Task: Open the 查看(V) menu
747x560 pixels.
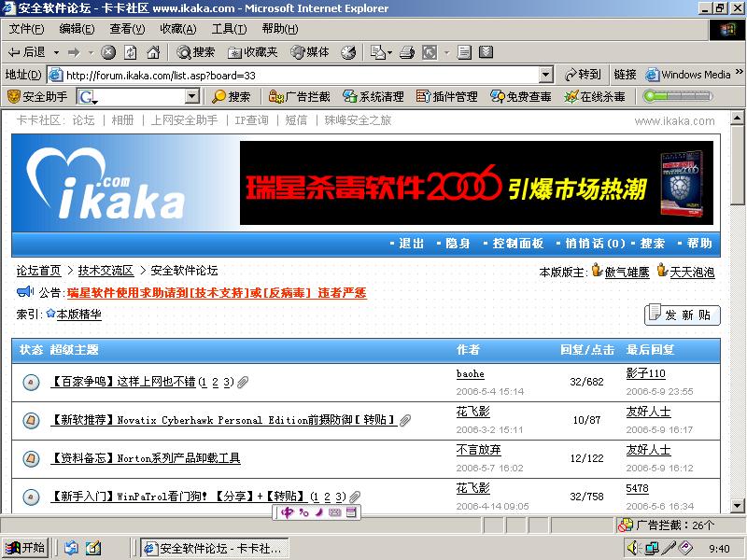Action: [127, 29]
